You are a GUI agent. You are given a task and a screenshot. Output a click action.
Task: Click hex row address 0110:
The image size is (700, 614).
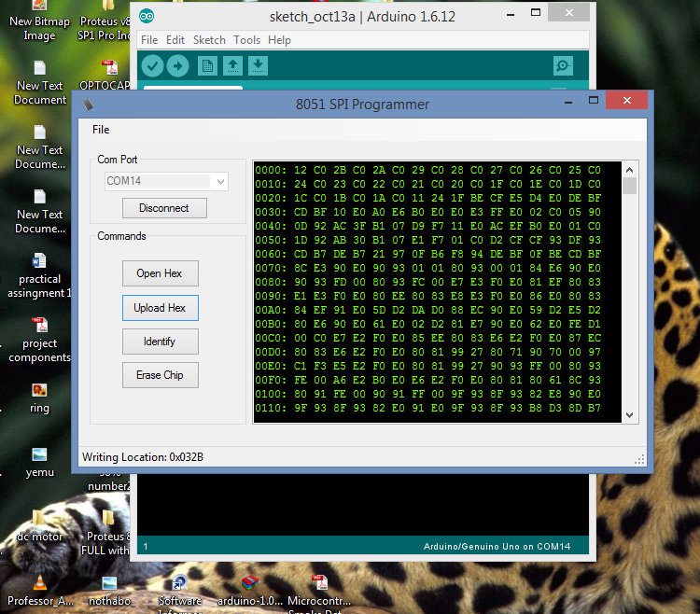tap(271, 408)
